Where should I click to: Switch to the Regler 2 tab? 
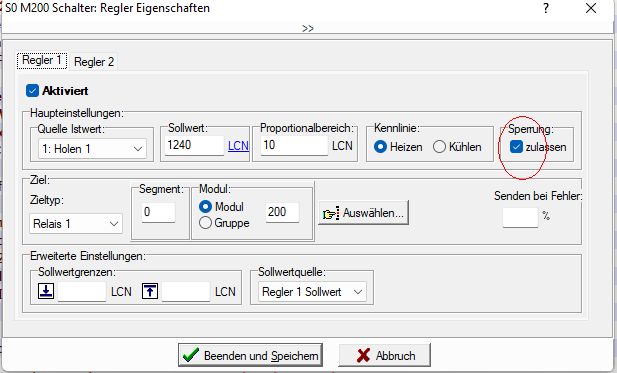(x=94, y=62)
